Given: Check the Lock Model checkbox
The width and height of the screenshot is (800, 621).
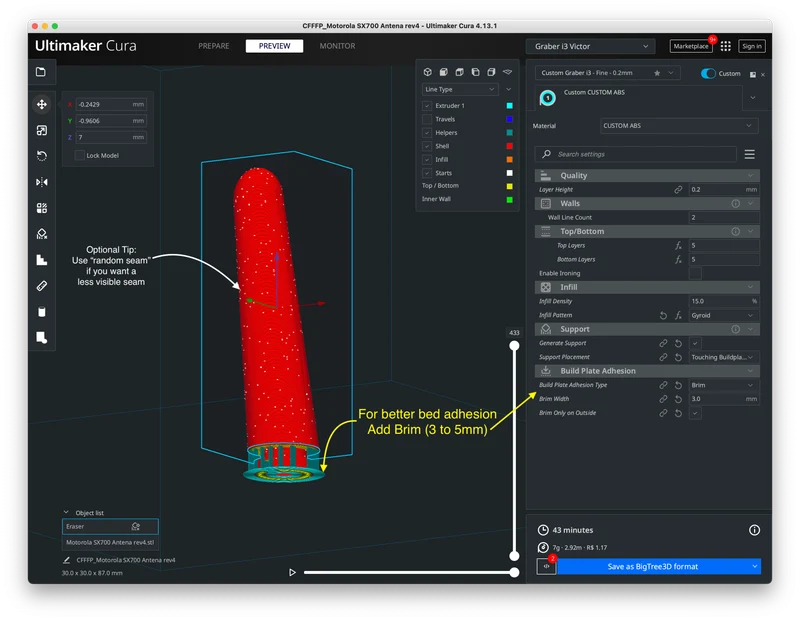Looking at the screenshot, I should [x=80, y=155].
